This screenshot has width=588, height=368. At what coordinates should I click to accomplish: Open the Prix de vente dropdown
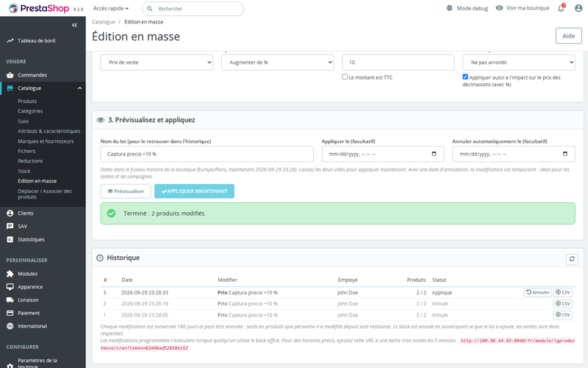point(157,63)
